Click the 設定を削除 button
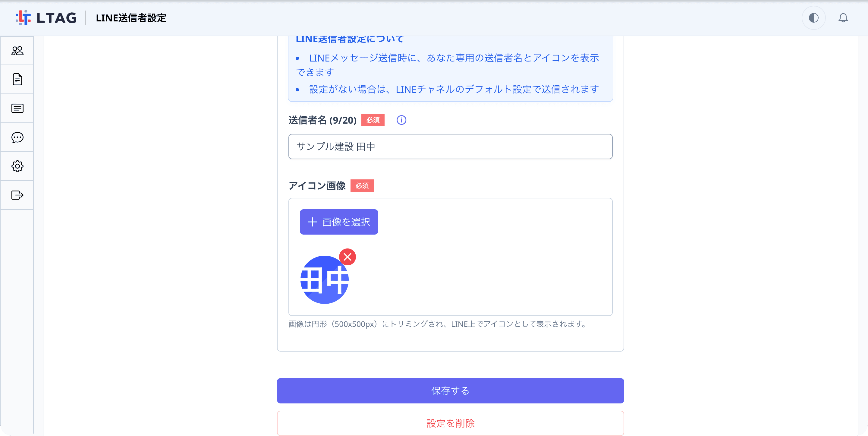Image resolution: width=868 pixels, height=436 pixels. click(450, 423)
